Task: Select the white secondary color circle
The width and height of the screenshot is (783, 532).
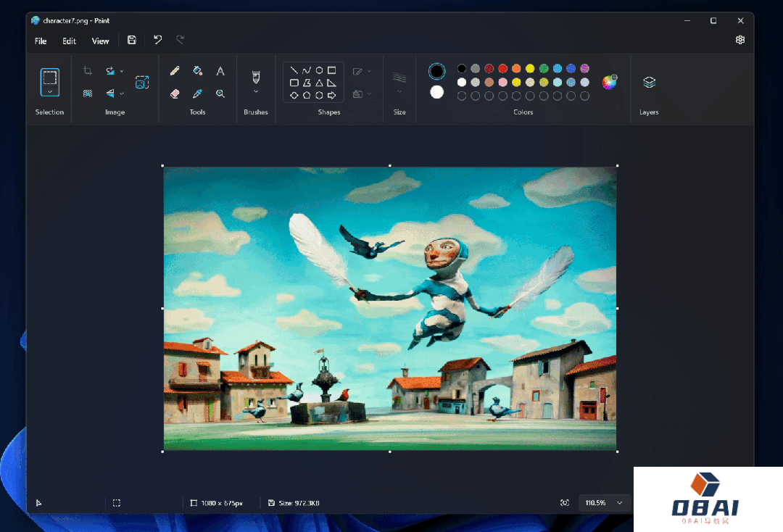Action: (x=436, y=92)
